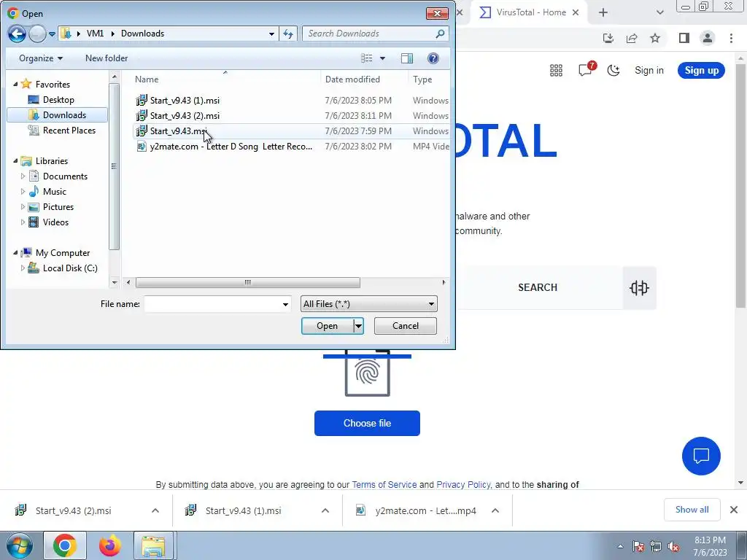
Task: Select the Pictures library
Action: pos(58,206)
